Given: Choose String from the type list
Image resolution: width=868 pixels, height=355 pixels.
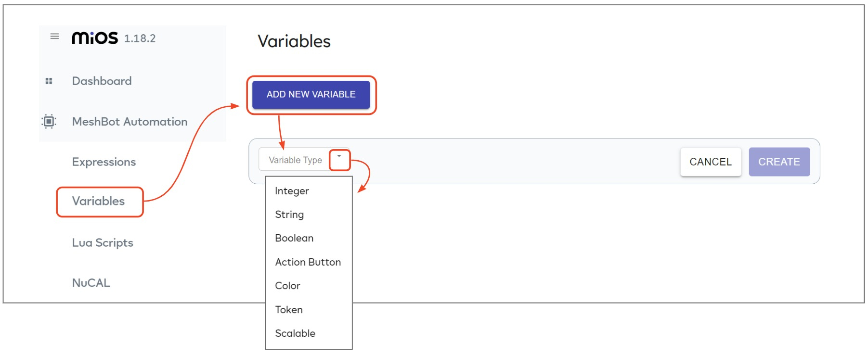Looking at the screenshot, I should pyautogui.click(x=289, y=215).
